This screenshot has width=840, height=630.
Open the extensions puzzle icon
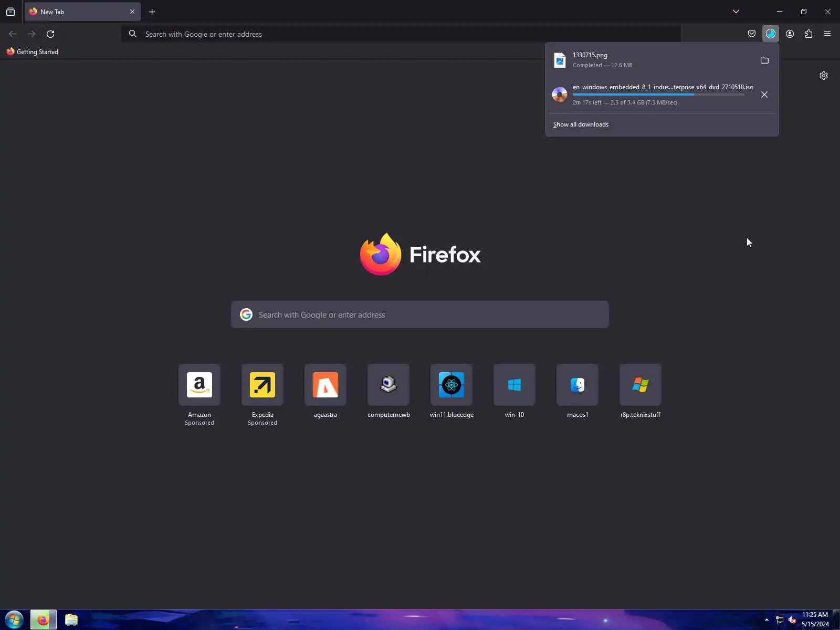coord(808,34)
